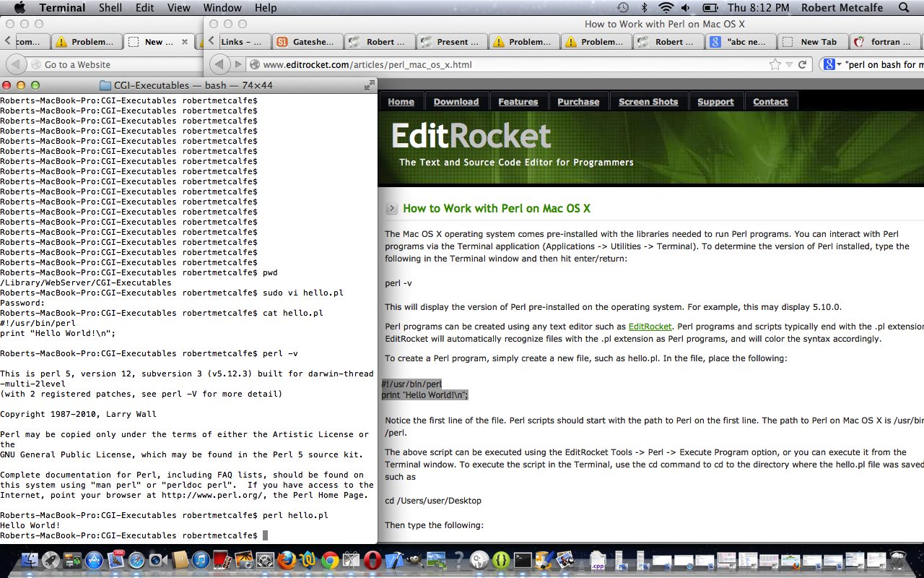The height and width of the screenshot is (578, 924).
Task: Open Time Machine menu bar icon
Action: tap(623, 8)
